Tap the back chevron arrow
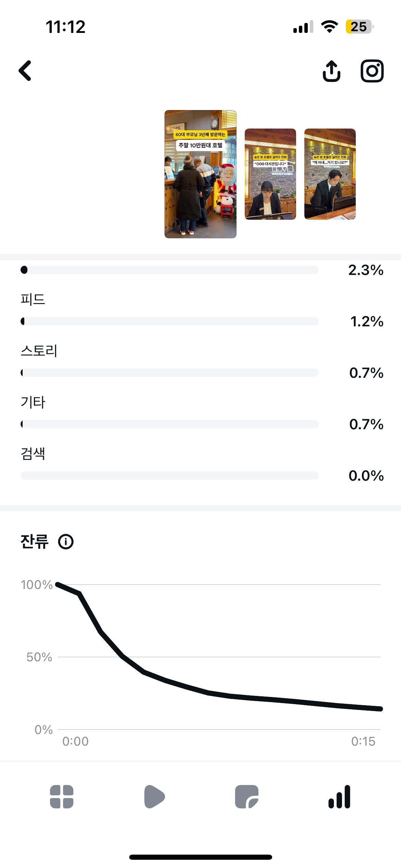 (x=25, y=71)
